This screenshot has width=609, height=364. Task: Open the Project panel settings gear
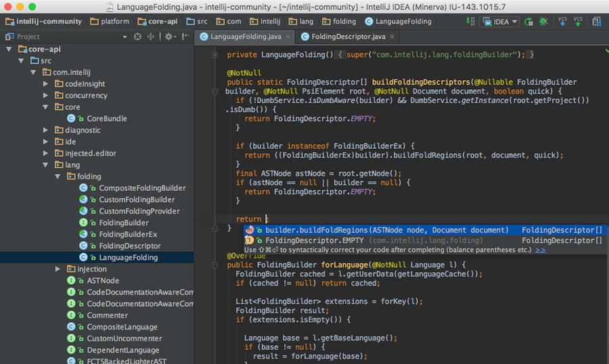170,37
